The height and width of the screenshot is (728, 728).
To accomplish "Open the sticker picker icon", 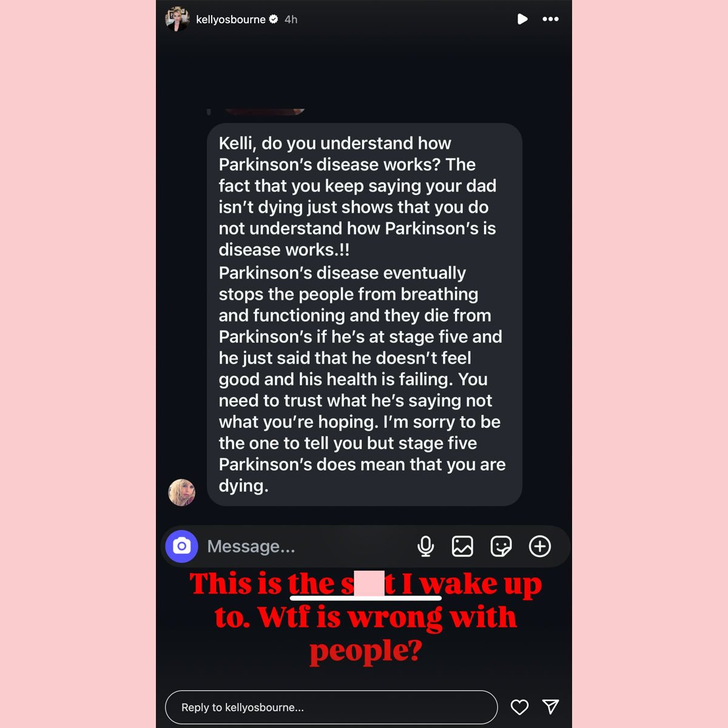I will click(501, 546).
